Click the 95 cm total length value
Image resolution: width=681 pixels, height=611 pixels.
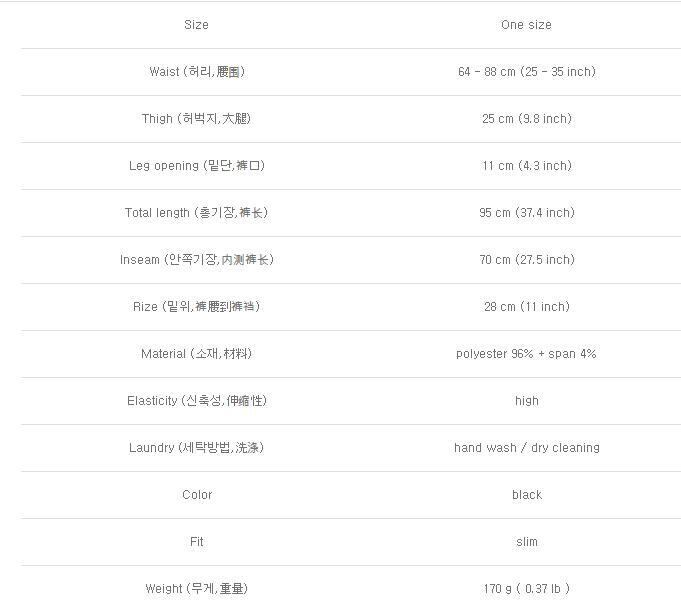point(526,213)
